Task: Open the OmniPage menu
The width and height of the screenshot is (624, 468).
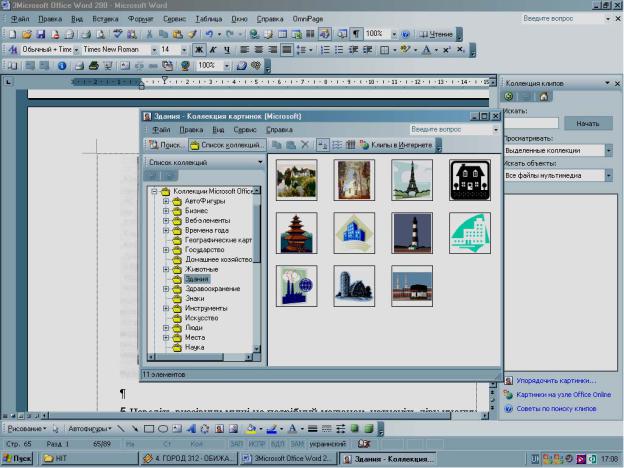Action: click(308, 19)
